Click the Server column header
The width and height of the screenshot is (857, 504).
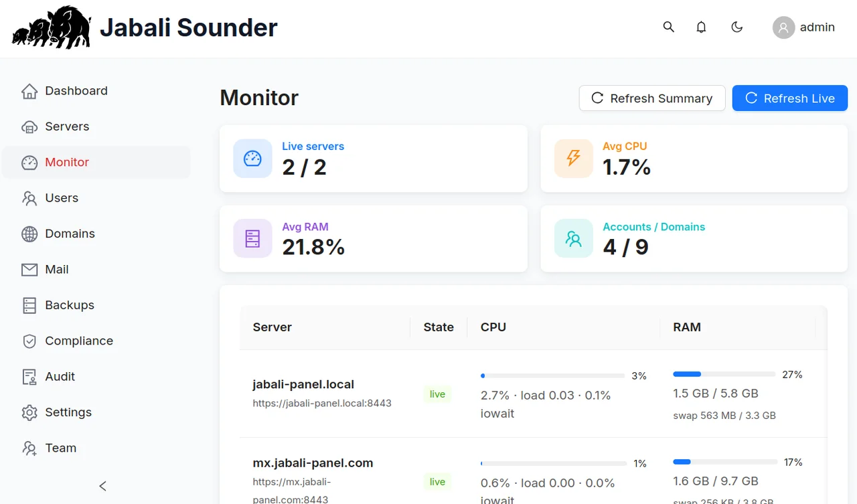[x=272, y=327]
